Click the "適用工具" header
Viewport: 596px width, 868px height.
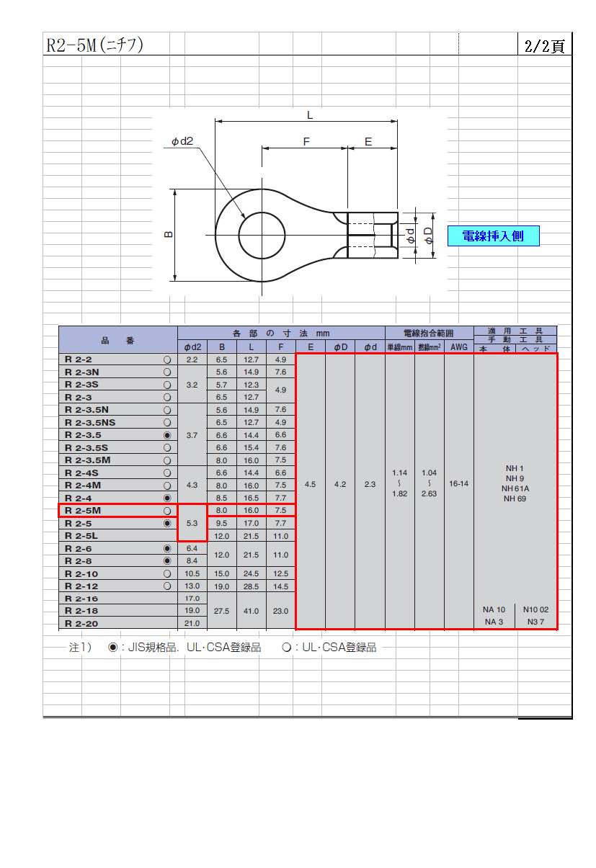point(515,330)
